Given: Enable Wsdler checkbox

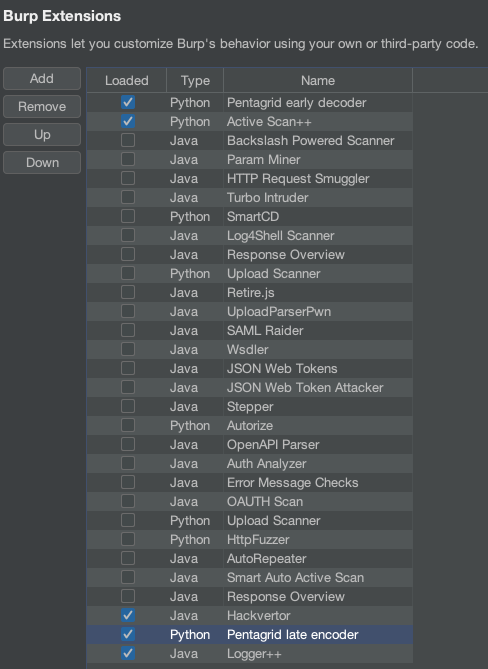Looking at the screenshot, I should pyautogui.click(x=128, y=349).
